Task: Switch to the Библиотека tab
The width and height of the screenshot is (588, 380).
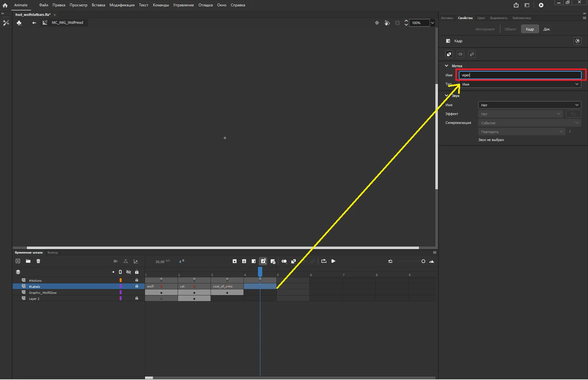Action: point(522,18)
